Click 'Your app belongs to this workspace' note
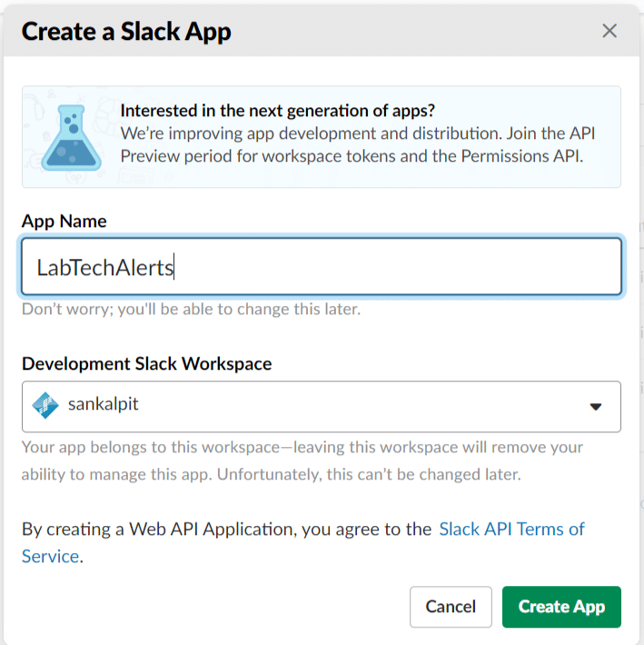The height and width of the screenshot is (645, 644). [302, 461]
